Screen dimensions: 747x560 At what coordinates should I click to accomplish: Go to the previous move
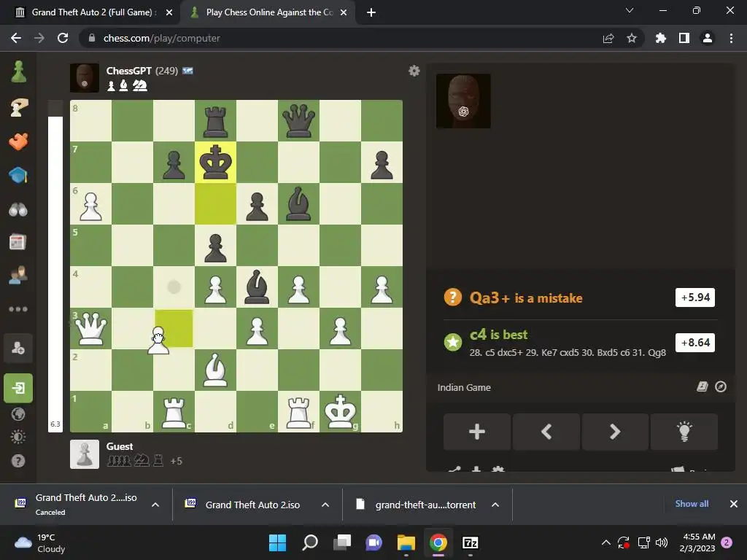(546, 432)
